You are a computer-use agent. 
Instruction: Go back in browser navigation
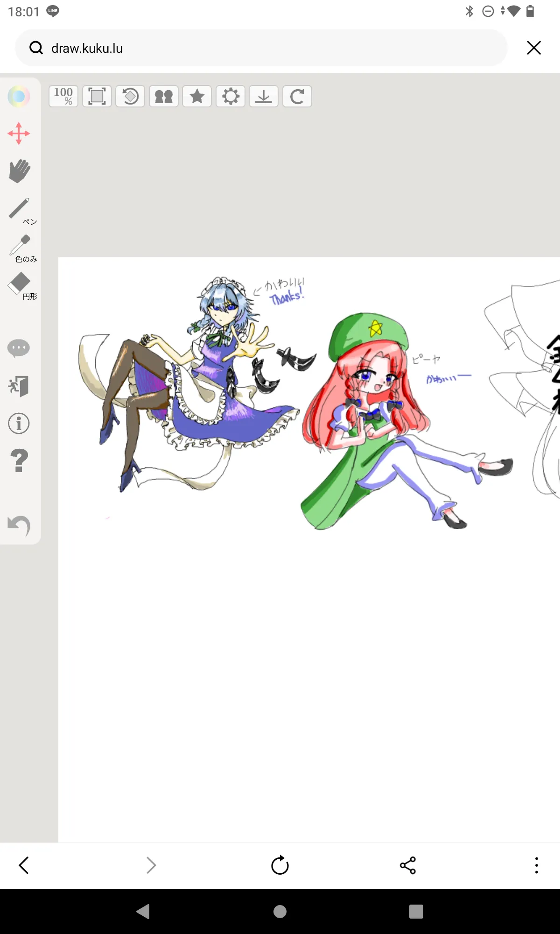pyautogui.click(x=24, y=865)
